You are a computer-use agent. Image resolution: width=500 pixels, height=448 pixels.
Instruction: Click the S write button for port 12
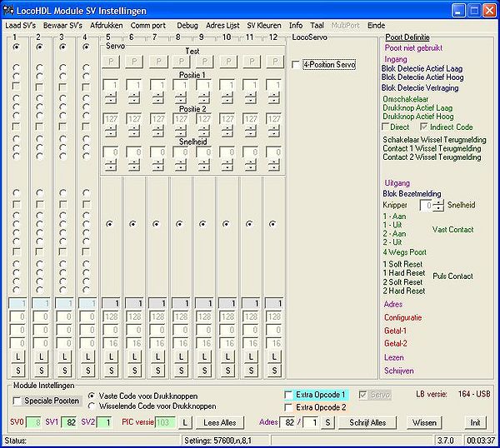(x=274, y=371)
